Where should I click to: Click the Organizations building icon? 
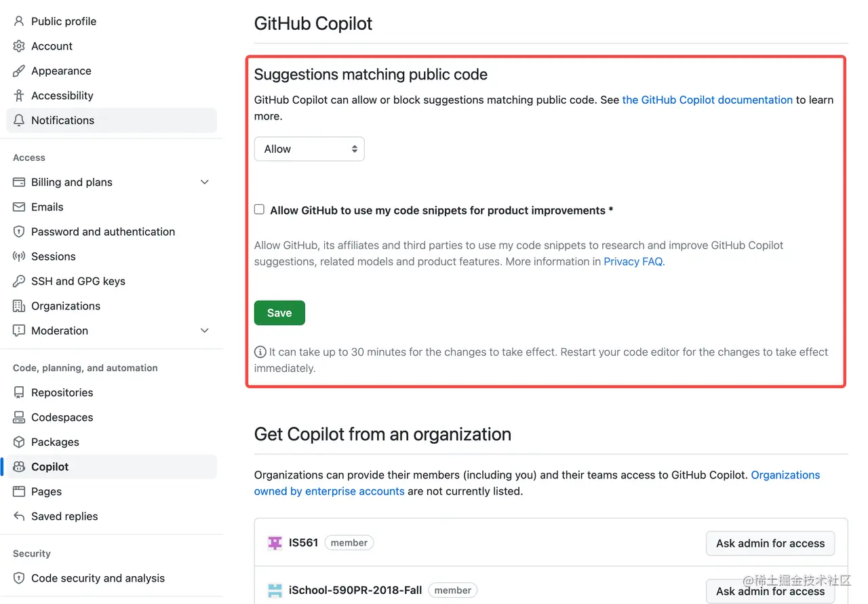tap(19, 306)
